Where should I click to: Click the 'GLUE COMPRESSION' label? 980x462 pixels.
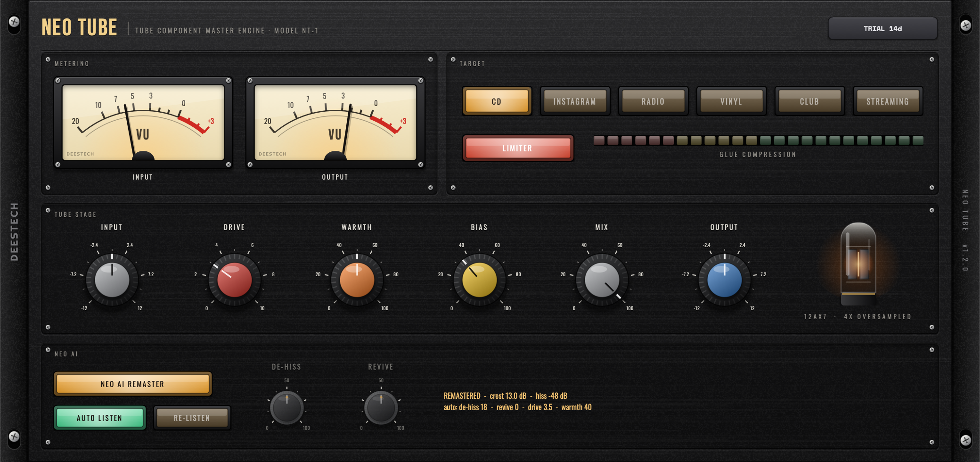pyautogui.click(x=758, y=155)
